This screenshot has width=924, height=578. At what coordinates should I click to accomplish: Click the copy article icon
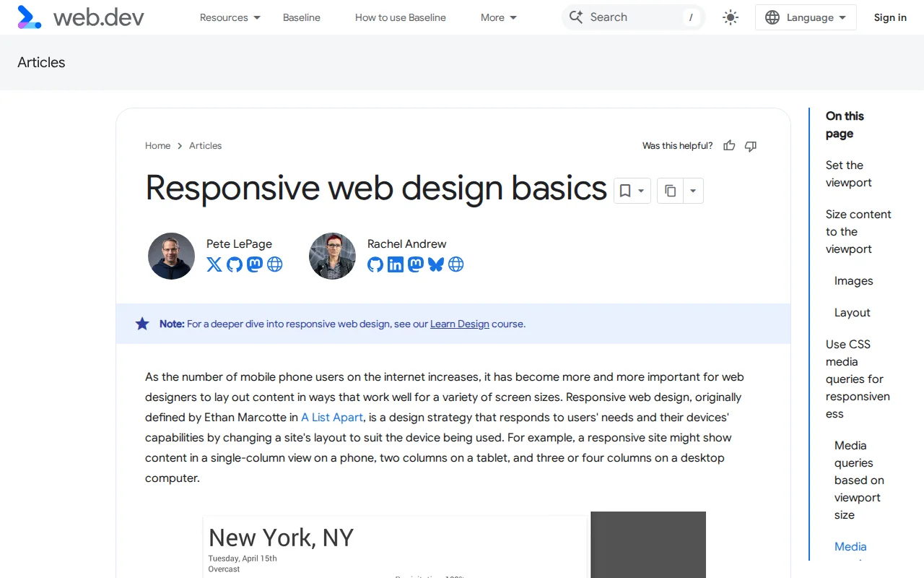(670, 190)
